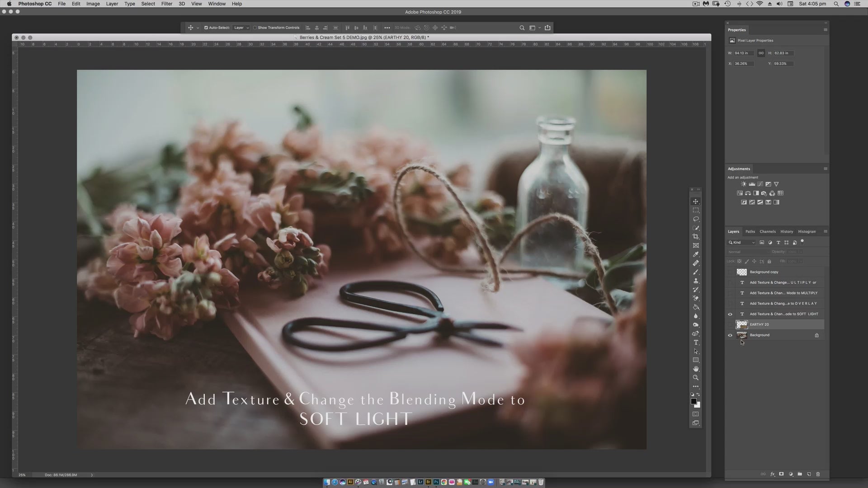Filter layers by type layers icon
868x488 pixels.
pos(778,243)
